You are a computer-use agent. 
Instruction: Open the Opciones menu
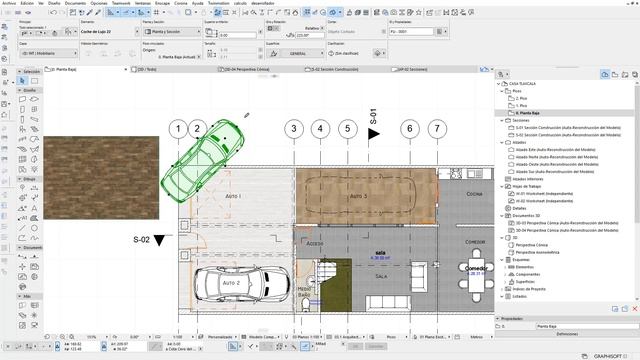pyautogui.click(x=99, y=3)
